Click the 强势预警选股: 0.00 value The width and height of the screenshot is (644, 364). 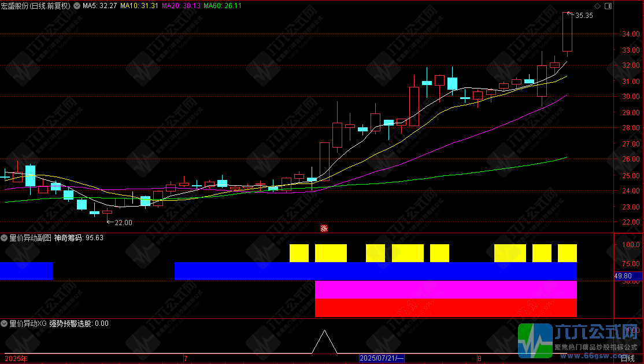pos(79,323)
